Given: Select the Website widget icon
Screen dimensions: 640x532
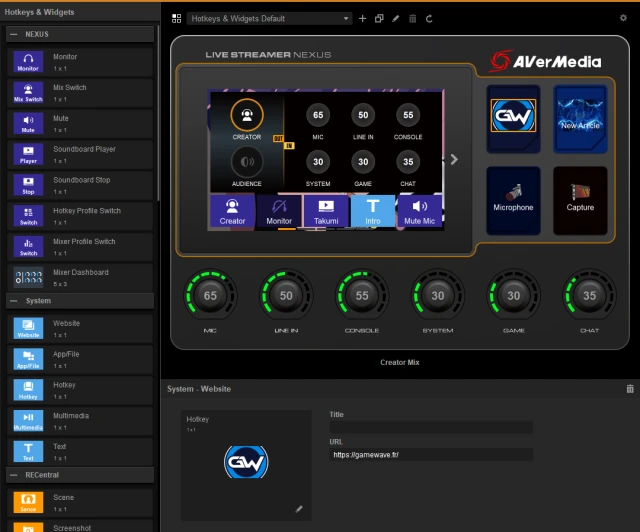Looking at the screenshot, I should click(28, 329).
